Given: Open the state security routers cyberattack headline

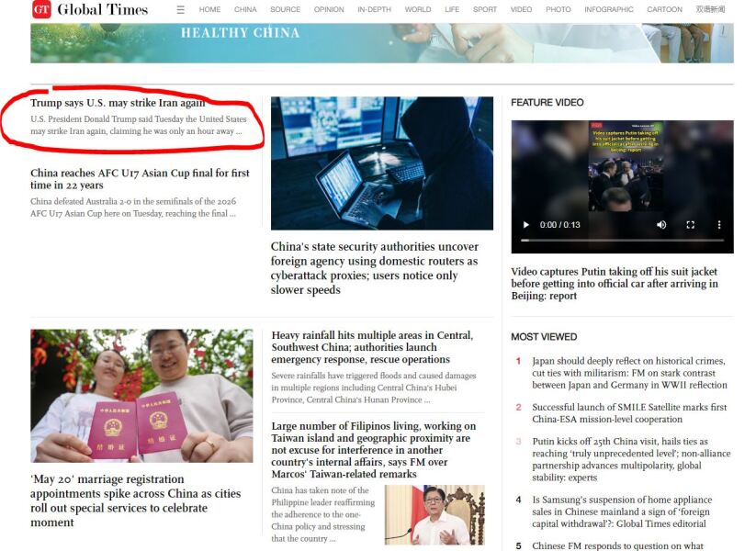Looking at the screenshot, I should coord(374,268).
